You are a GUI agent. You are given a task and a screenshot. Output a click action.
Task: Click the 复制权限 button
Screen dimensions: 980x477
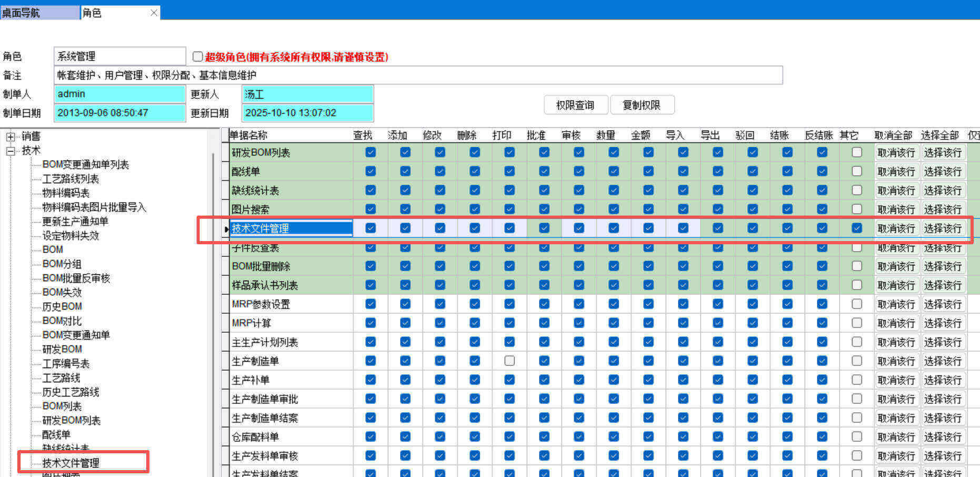pyautogui.click(x=642, y=105)
